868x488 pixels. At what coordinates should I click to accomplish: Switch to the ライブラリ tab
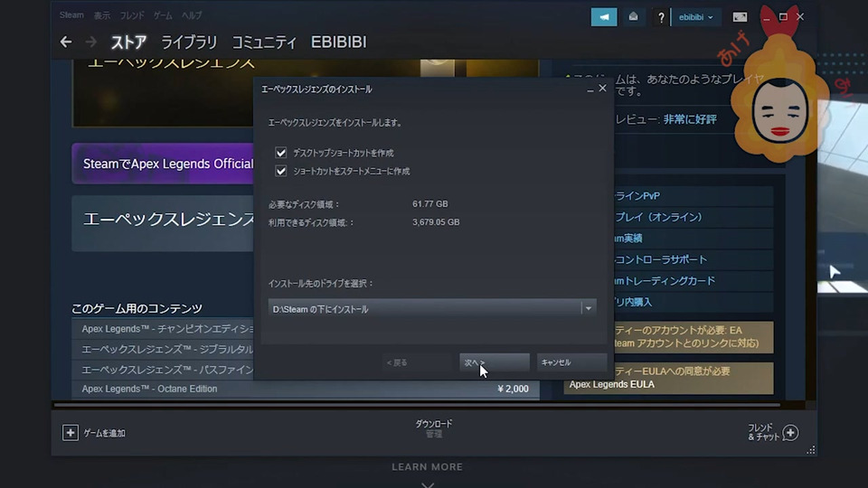[x=189, y=42]
